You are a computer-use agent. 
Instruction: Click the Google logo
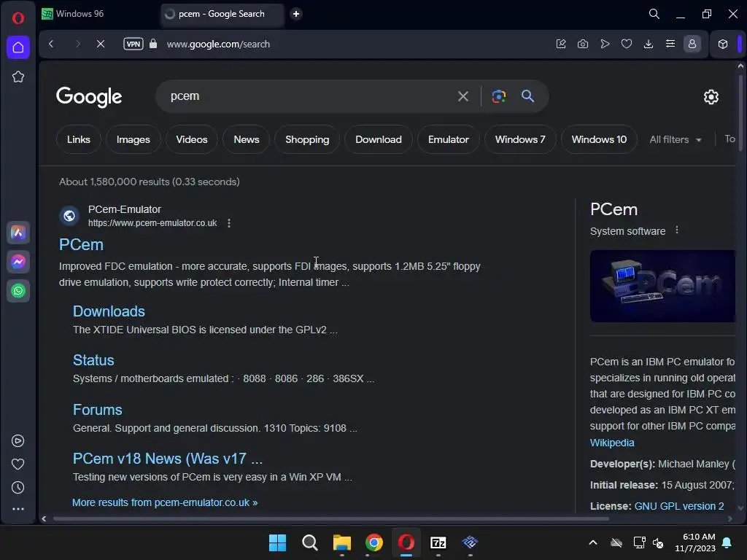tap(89, 97)
